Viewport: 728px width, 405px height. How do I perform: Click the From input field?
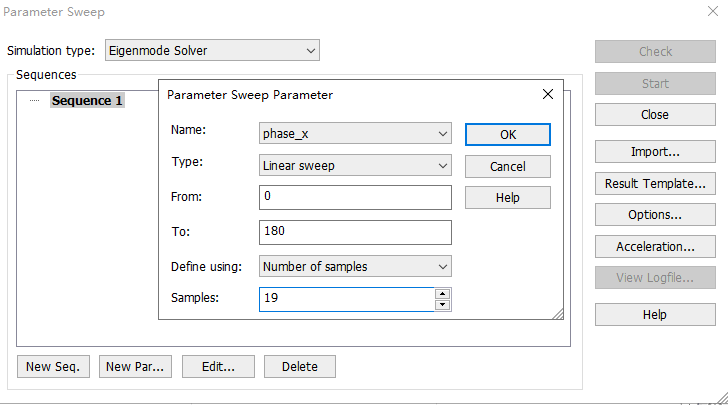pos(355,197)
